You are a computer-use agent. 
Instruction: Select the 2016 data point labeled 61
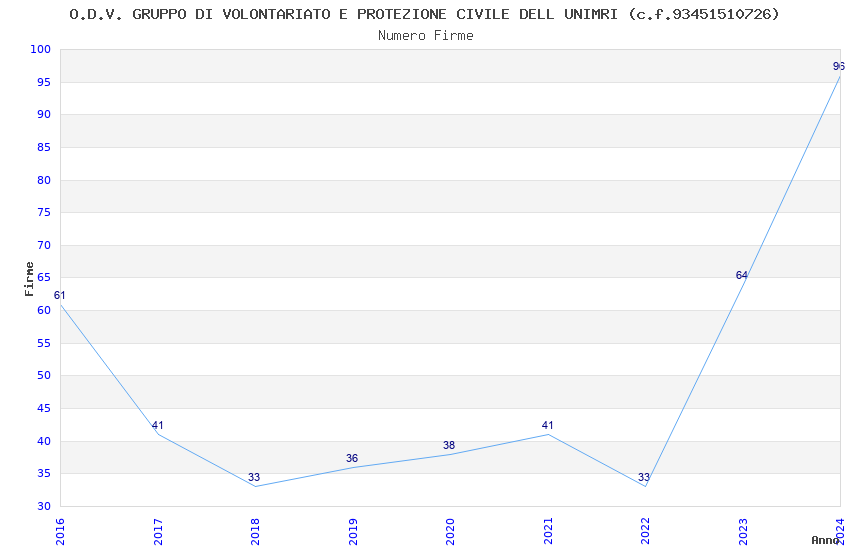pos(61,303)
